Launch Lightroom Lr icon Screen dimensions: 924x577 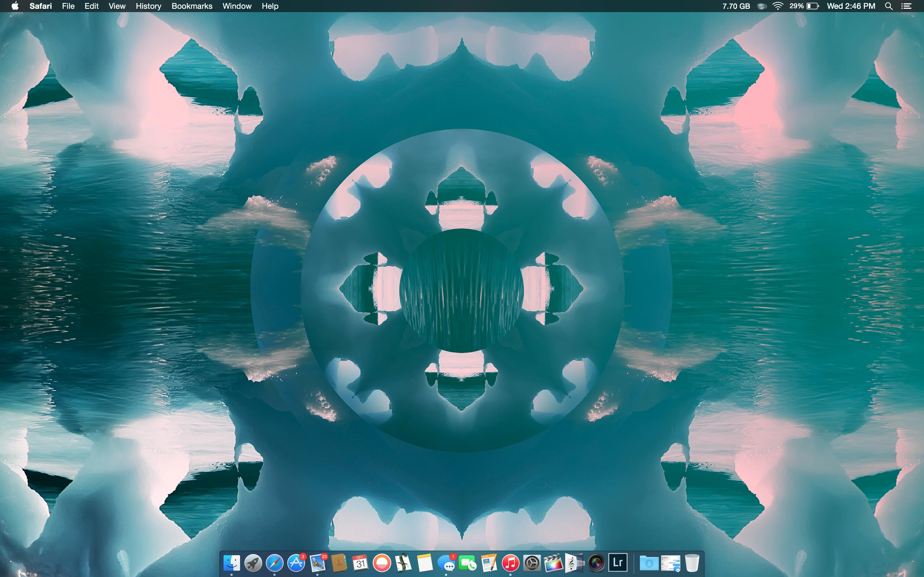tap(618, 563)
